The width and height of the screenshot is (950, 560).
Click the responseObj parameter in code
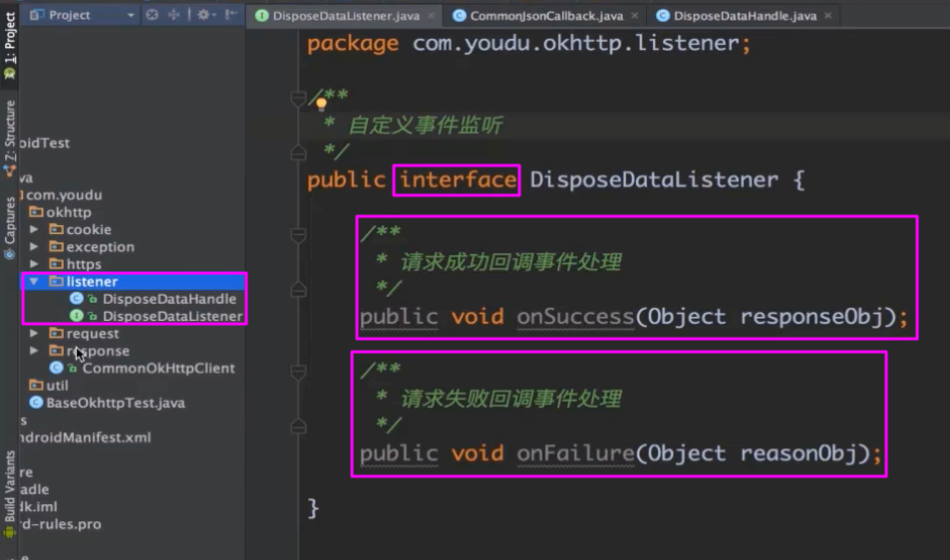pyautogui.click(x=811, y=317)
